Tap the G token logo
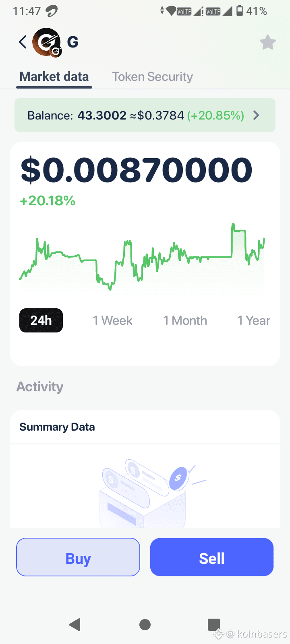Screen dimensions: 290x644 point(47,42)
